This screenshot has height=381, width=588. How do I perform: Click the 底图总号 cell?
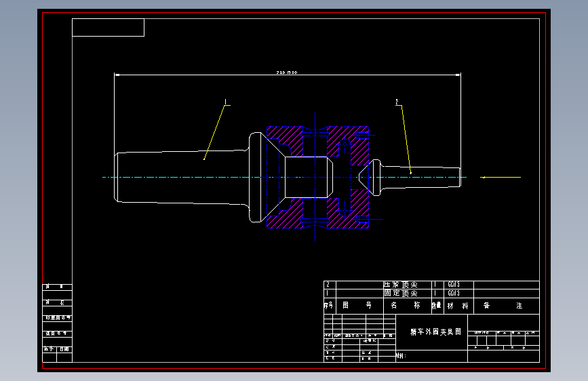coord(56,334)
